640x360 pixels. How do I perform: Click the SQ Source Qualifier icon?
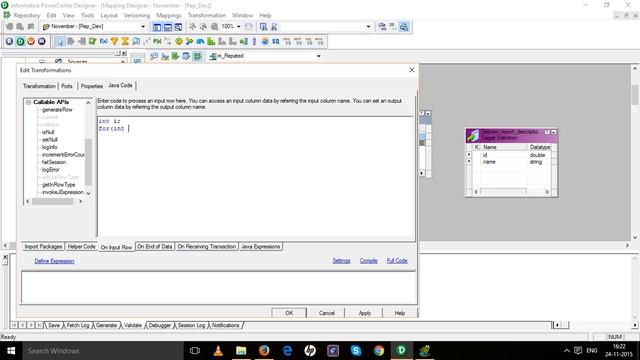point(276,41)
